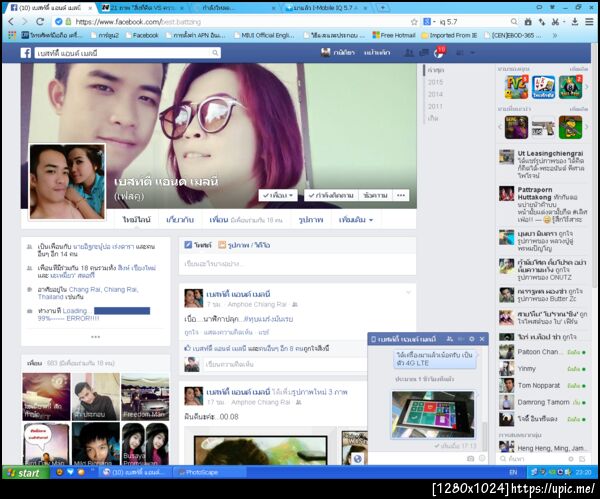Open a new browser tab with plus
600x499 pixels.
(383, 7)
